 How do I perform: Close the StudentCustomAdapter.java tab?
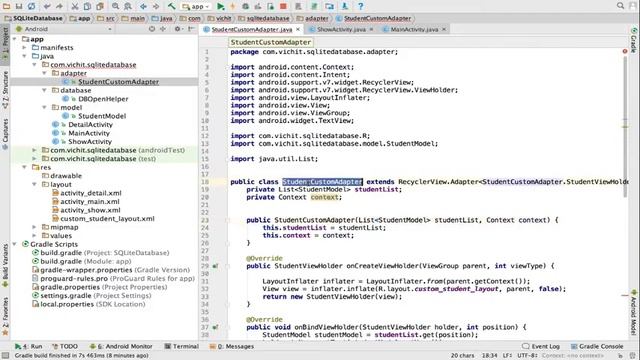coord(298,29)
